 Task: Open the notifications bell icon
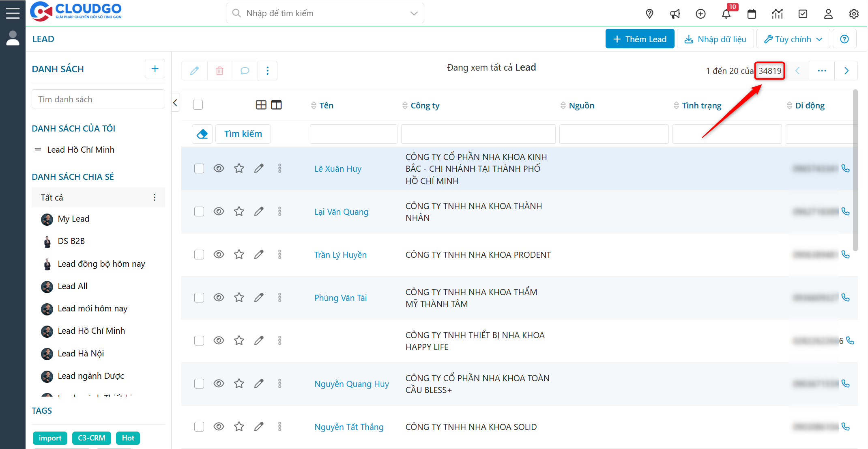726,14
